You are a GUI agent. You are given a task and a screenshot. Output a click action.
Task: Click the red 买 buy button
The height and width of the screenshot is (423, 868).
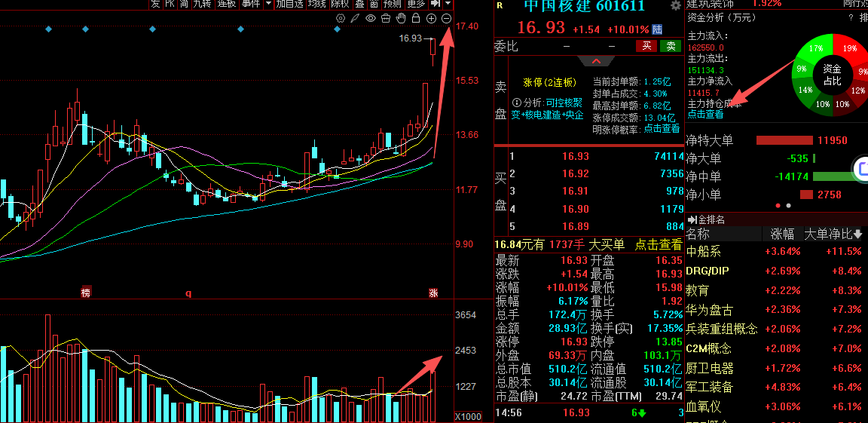tap(646, 46)
